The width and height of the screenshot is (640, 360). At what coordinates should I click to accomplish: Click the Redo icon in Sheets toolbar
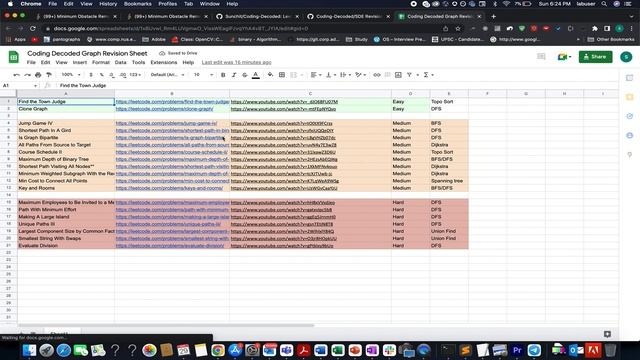coord(27,75)
